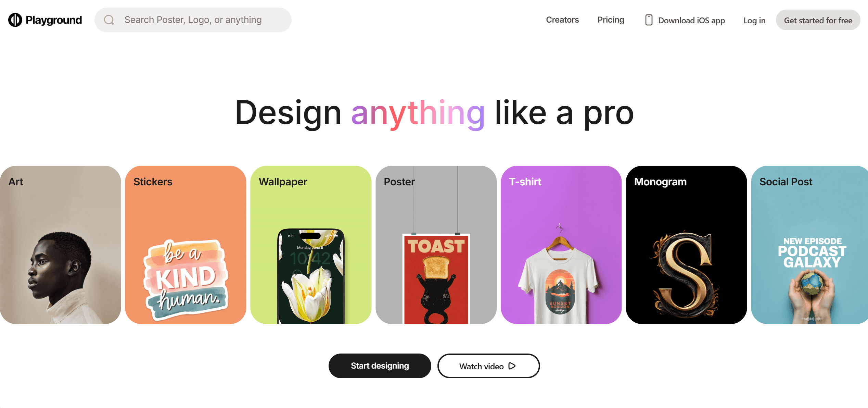Screen dimensions: 868x408
Task: Click the Playground logo icon
Action: pyautogui.click(x=15, y=20)
